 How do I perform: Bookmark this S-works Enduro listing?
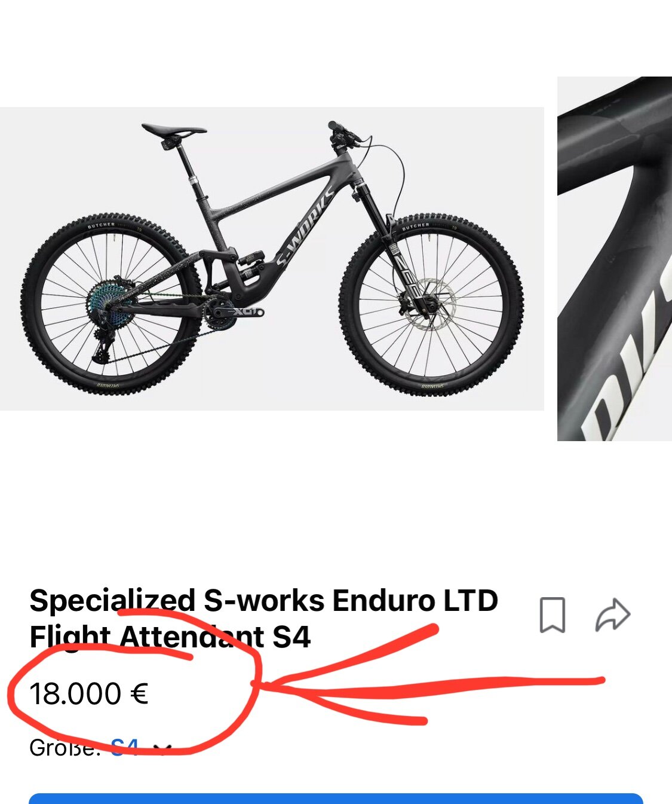coord(552,615)
